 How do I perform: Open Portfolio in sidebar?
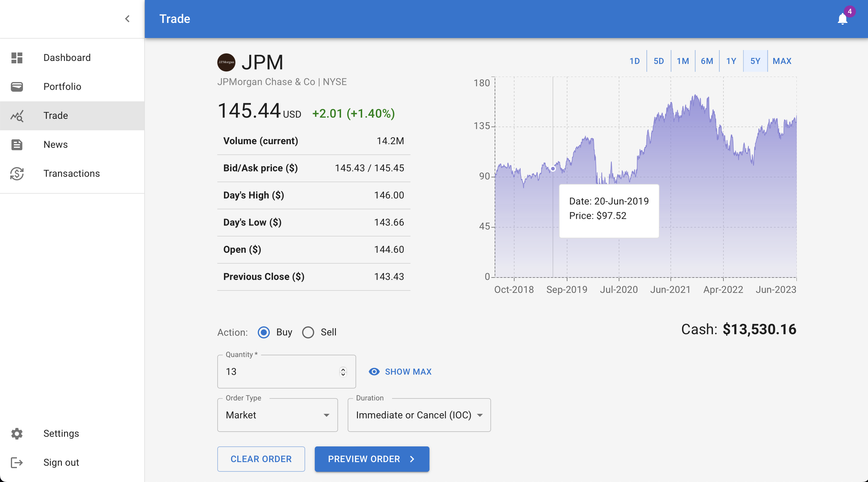[72, 87]
